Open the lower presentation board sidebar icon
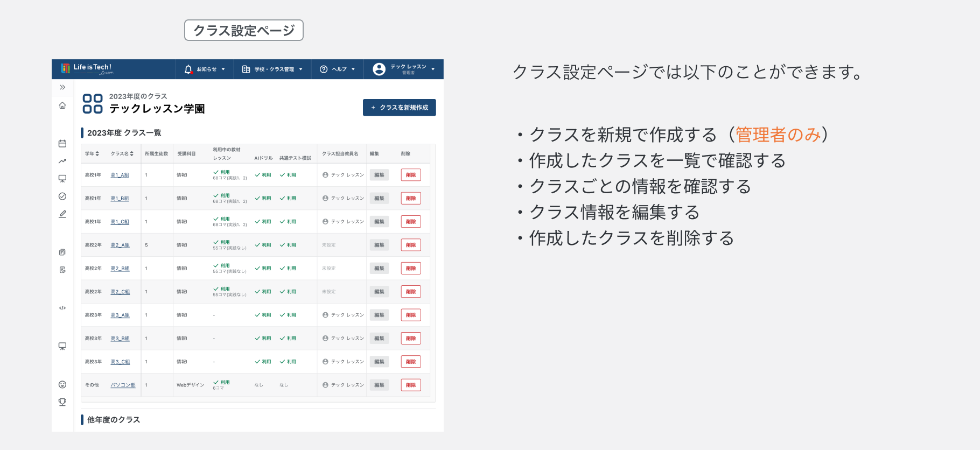980x450 pixels. click(x=62, y=346)
